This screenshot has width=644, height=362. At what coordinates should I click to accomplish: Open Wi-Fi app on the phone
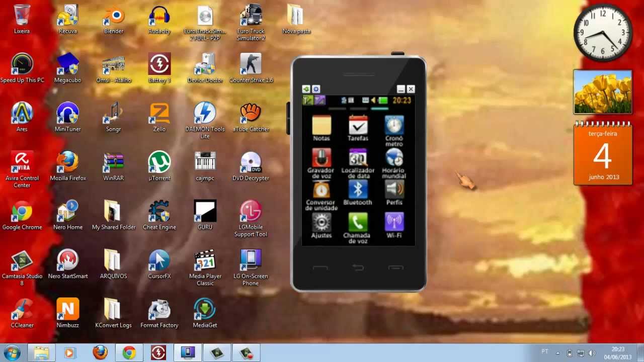point(394,226)
